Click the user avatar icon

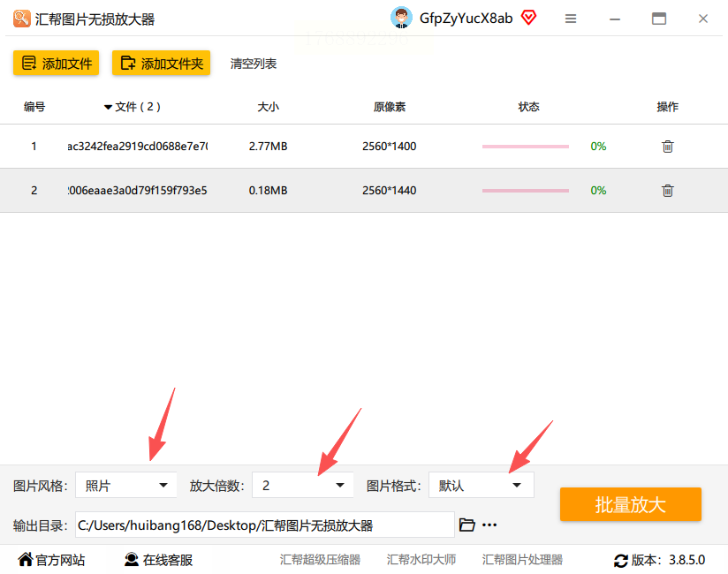[401, 18]
